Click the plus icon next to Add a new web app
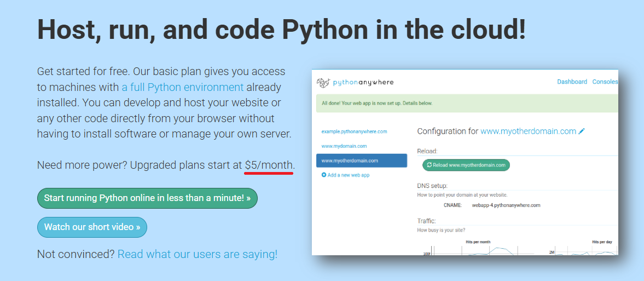 tap(324, 175)
